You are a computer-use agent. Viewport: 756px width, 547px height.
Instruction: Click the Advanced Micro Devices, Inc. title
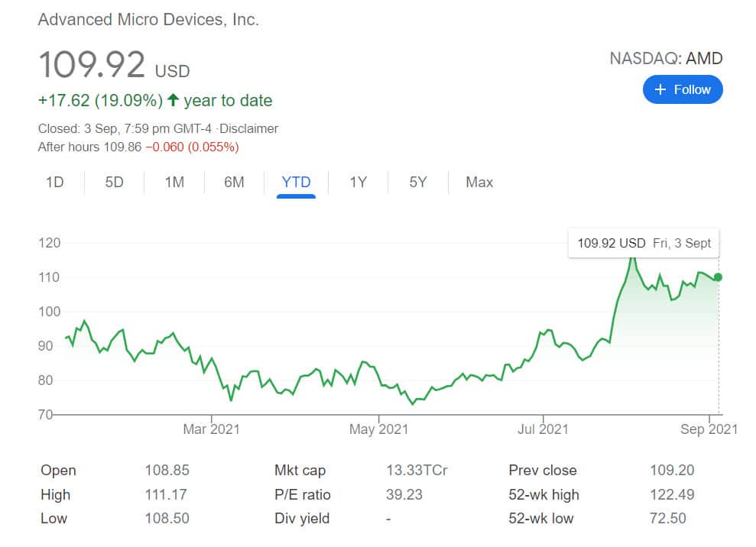point(148,20)
